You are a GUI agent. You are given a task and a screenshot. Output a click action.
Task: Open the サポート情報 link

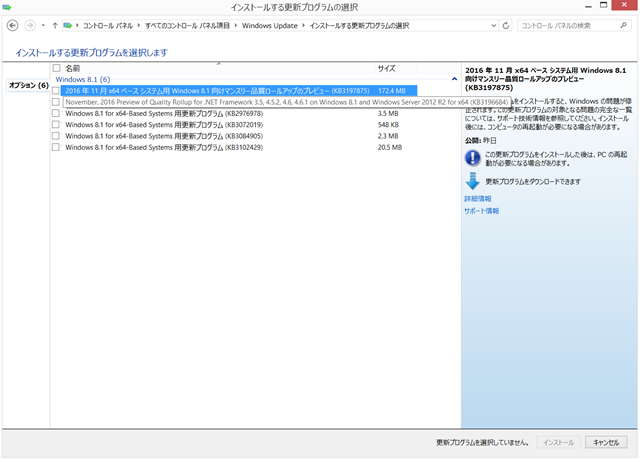coord(482,211)
